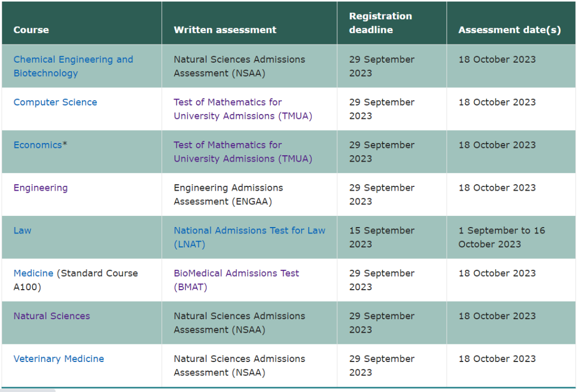
Task: Click the Computer Science course link
Action: click(55, 102)
